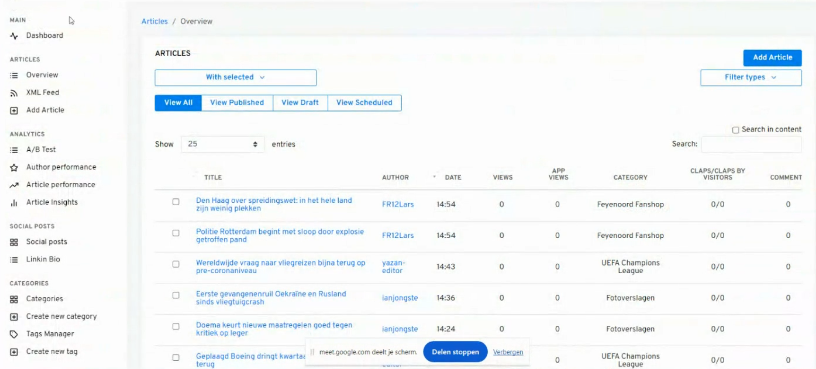Click the screen-share bar drag handle icon
The image size is (816, 369).
(x=312, y=352)
